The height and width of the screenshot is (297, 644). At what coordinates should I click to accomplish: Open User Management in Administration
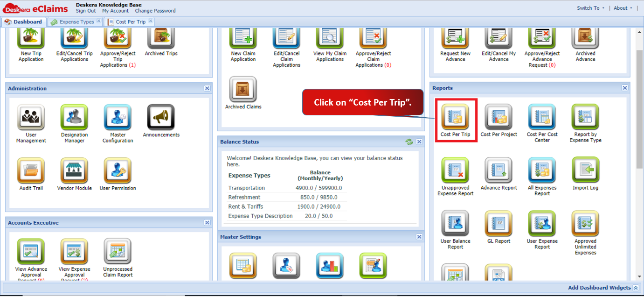click(x=31, y=117)
